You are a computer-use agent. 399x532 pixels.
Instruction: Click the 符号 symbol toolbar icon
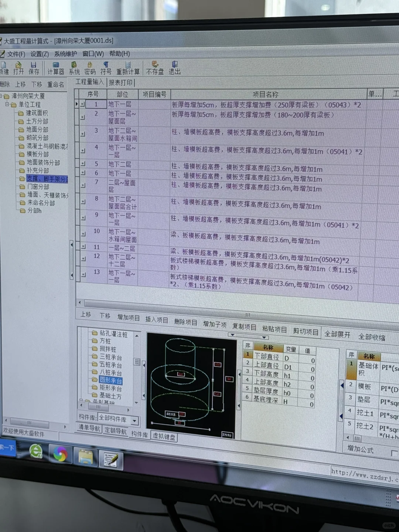click(x=106, y=68)
